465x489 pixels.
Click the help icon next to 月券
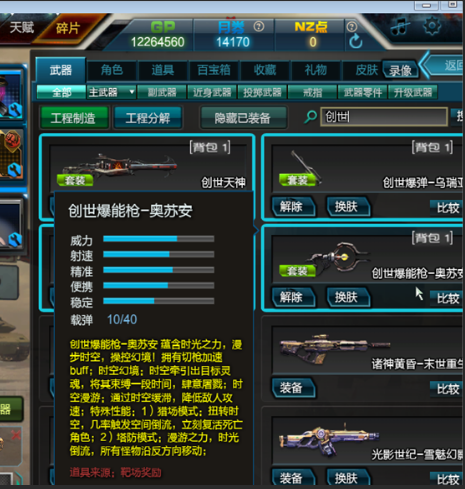tap(259, 26)
